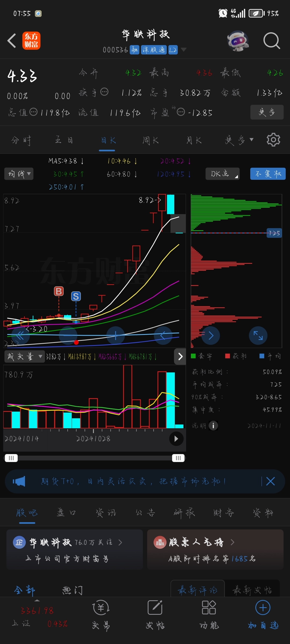The width and height of the screenshot is (290, 644).
Task: Open DK点 selector
Action: [223, 174]
